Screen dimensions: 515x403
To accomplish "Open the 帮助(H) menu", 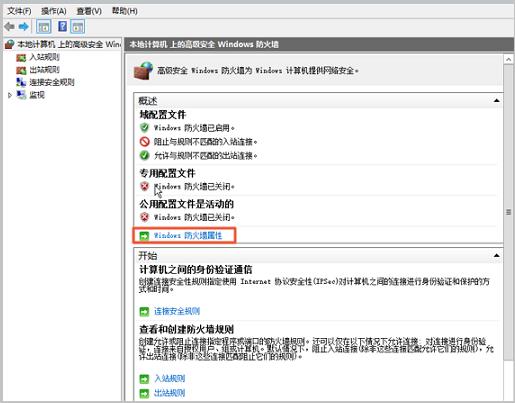I will pos(125,11).
